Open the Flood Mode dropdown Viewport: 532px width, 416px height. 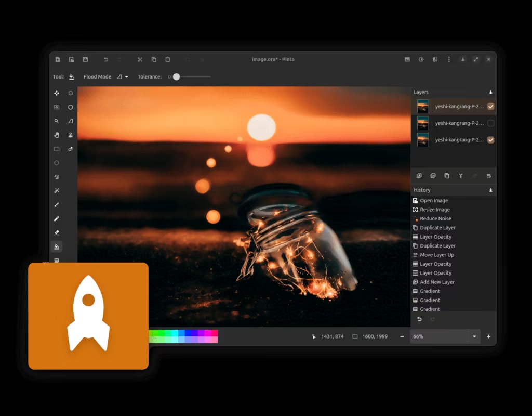pyautogui.click(x=123, y=77)
